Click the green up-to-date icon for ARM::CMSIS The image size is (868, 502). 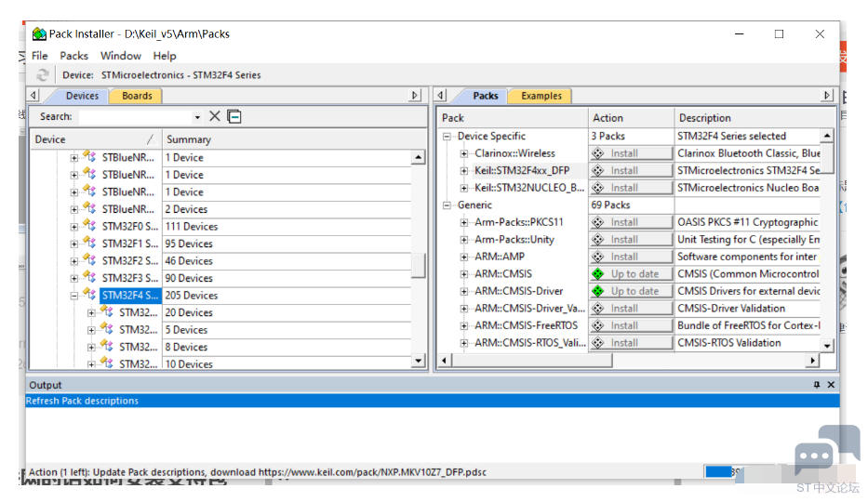pos(598,273)
